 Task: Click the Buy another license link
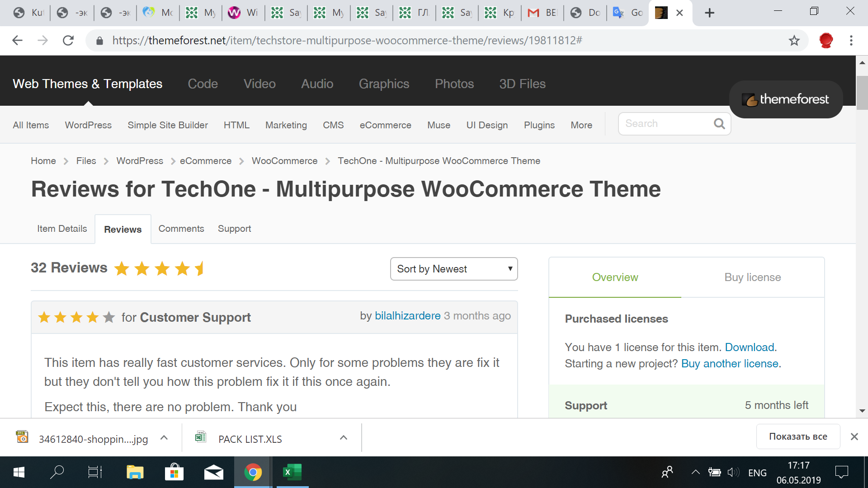pyautogui.click(x=730, y=363)
